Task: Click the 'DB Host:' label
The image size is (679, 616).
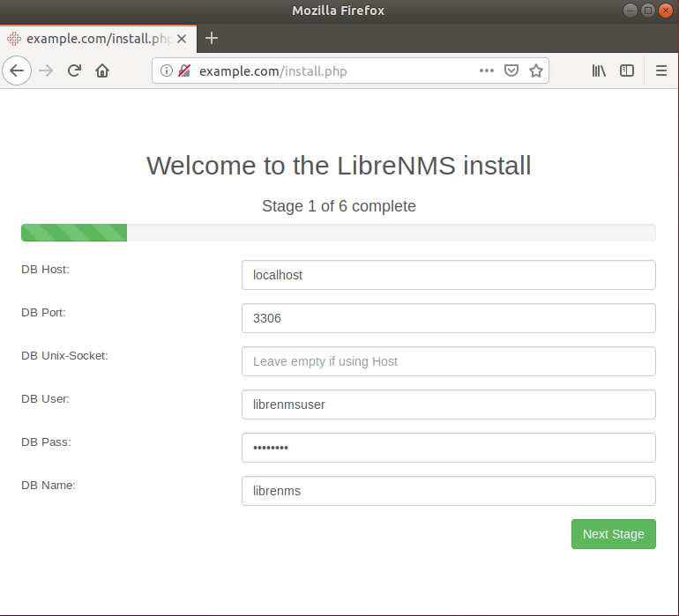Action: 45,270
